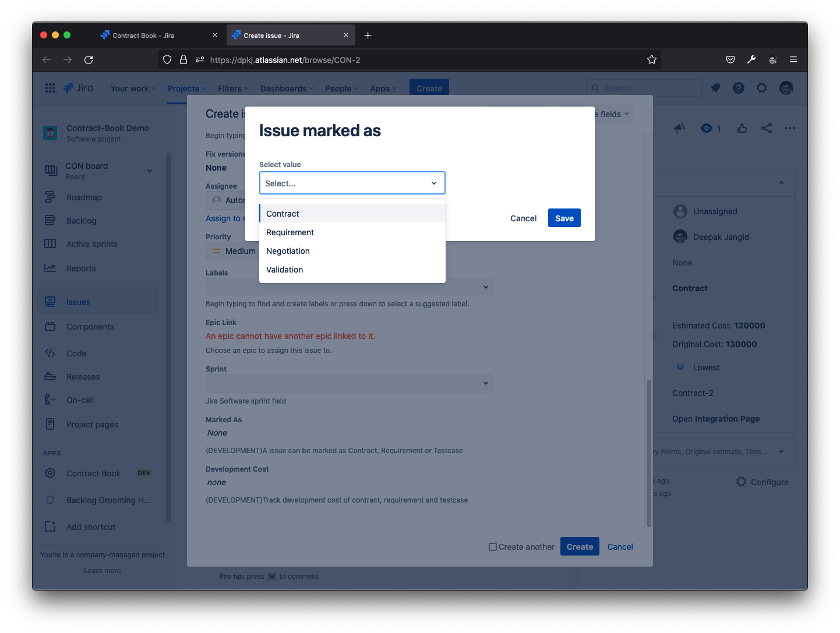Viewport: 840px width, 633px height.
Task: Open the Sprint dropdown field
Action: tap(350, 383)
